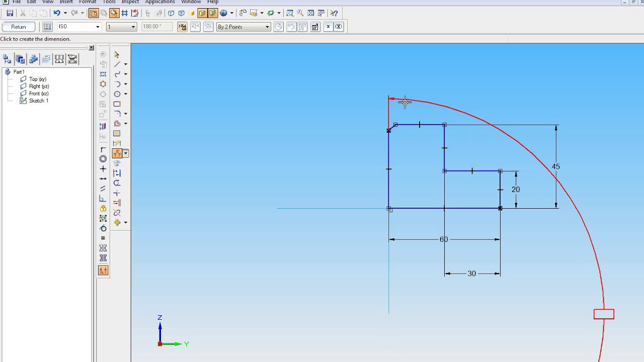
Task: Expand the Line tool flyout arrow
Action: [x=125, y=64]
